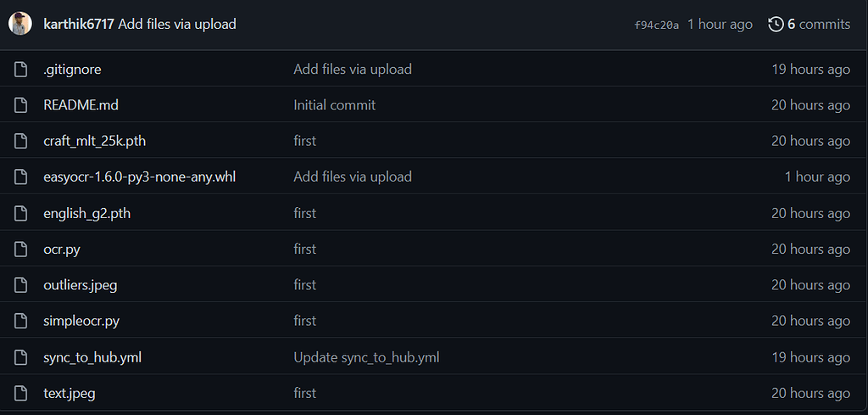Viewport: 868px width, 415px height.
Task: Click the file icon beside text.jpeg
Action: click(21, 393)
